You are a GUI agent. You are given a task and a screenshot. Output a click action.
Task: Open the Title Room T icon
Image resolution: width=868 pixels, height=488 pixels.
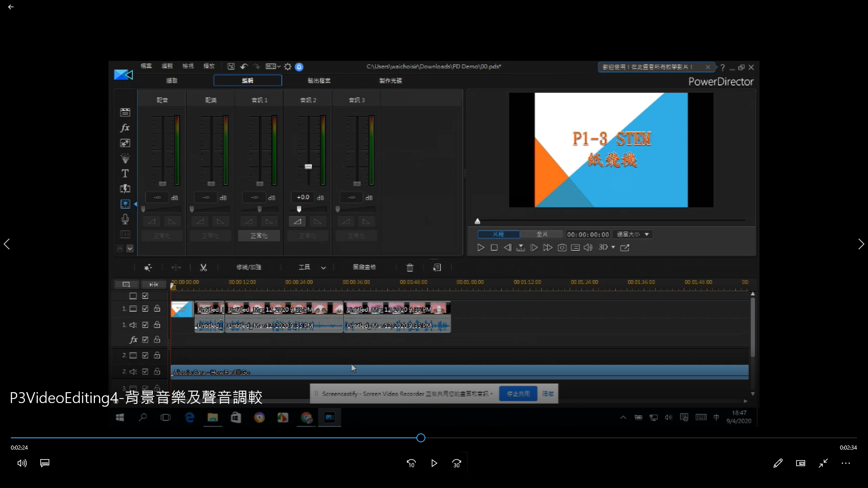tap(125, 174)
